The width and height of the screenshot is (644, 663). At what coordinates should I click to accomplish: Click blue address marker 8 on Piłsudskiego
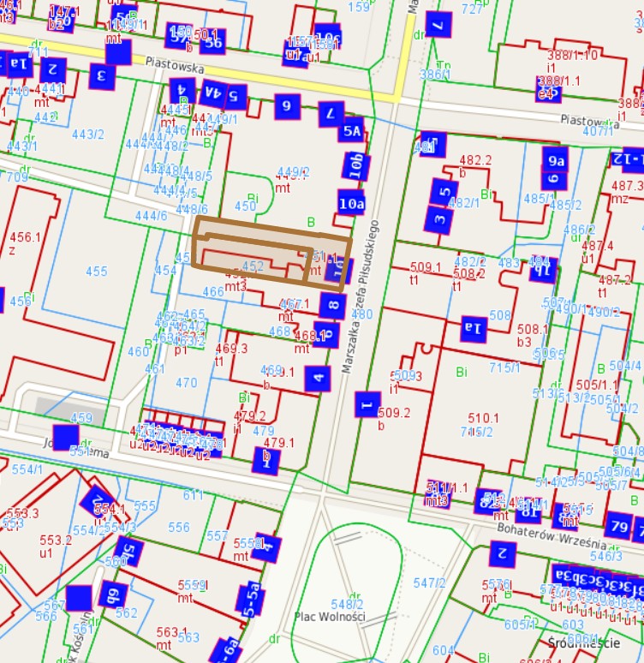[x=334, y=305]
